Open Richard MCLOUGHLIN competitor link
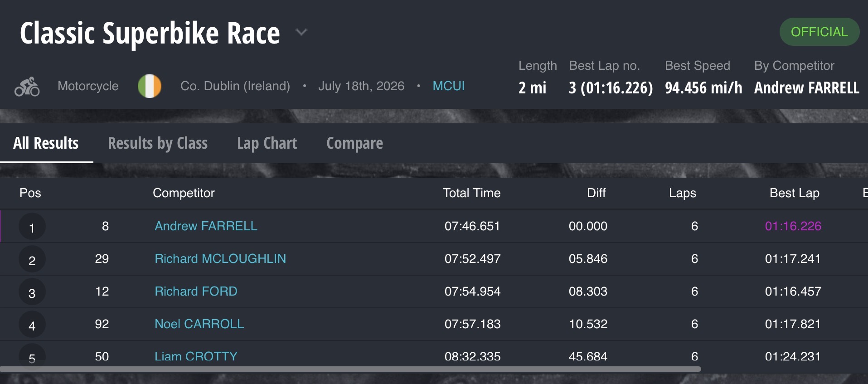The width and height of the screenshot is (868, 384). pos(220,258)
